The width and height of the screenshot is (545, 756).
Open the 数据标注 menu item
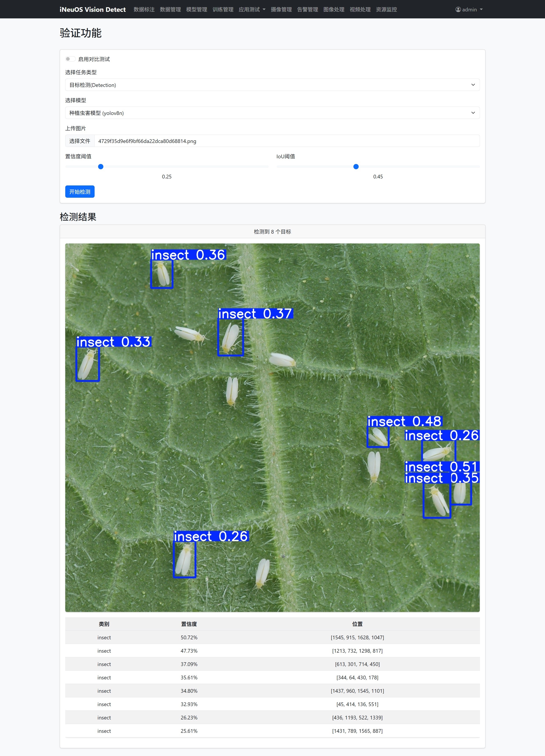[x=144, y=9]
